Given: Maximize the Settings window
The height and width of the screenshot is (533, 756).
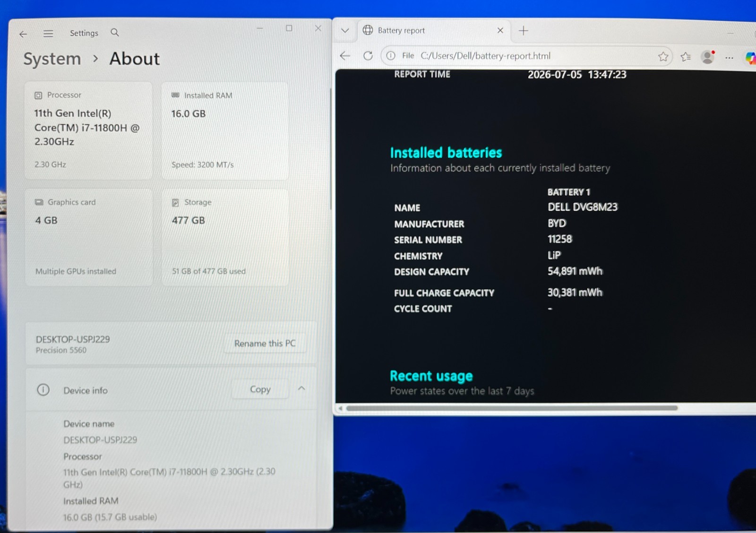Looking at the screenshot, I should tap(289, 28).
